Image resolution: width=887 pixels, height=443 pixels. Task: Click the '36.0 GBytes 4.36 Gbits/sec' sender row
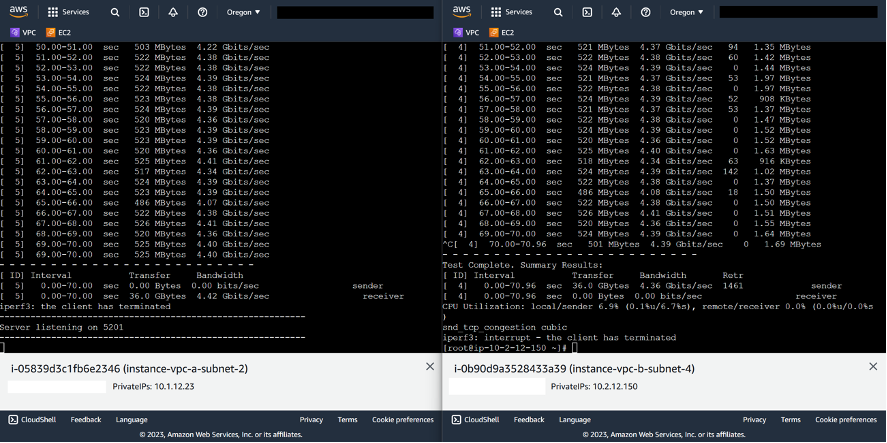click(x=642, y=286)
